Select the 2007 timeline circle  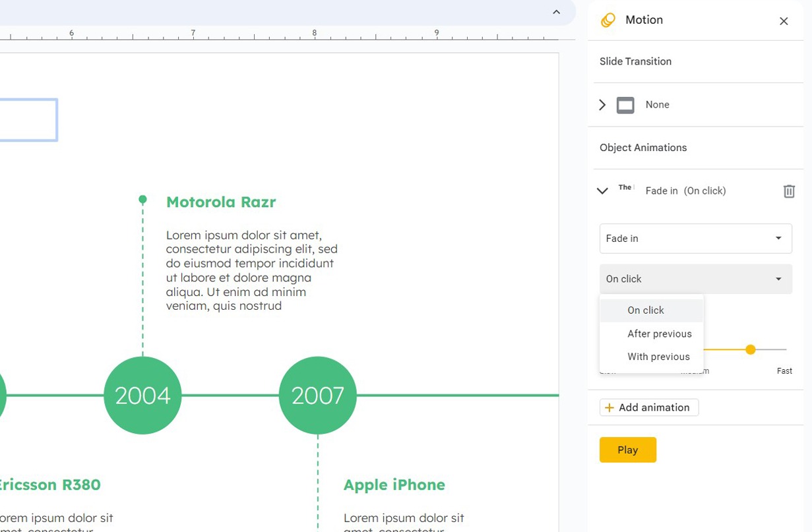tap(317, 396)
